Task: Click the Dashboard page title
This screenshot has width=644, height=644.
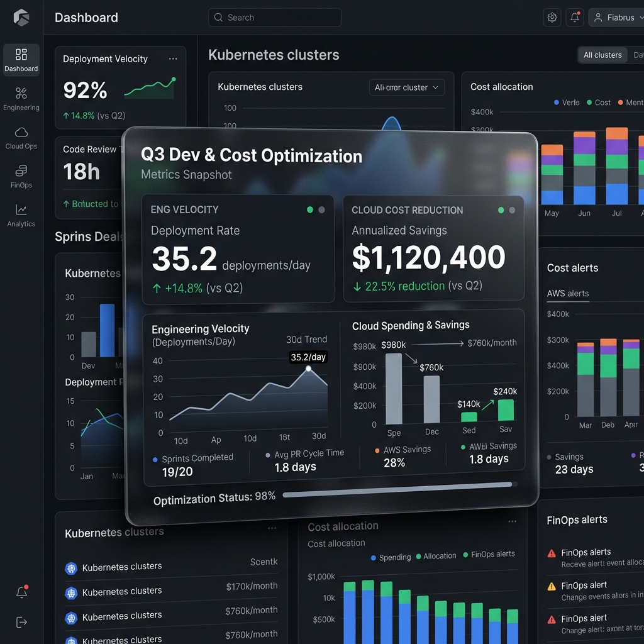Action: point(86,18)
